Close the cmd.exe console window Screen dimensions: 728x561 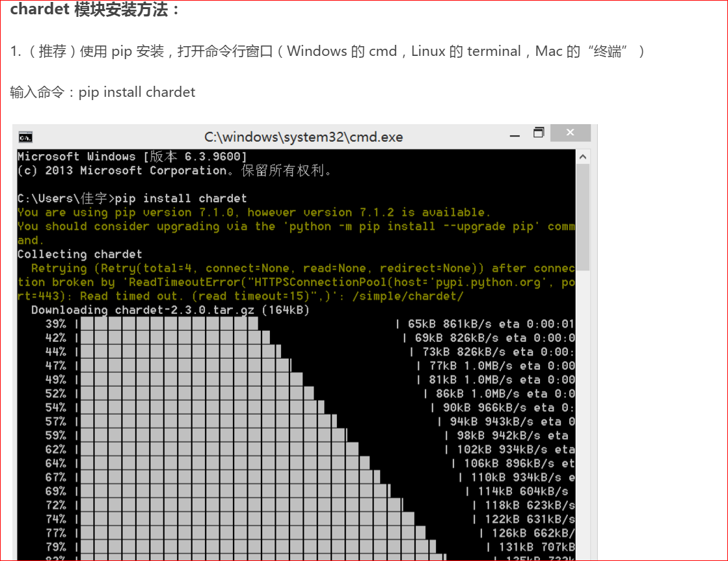point(570,133)
